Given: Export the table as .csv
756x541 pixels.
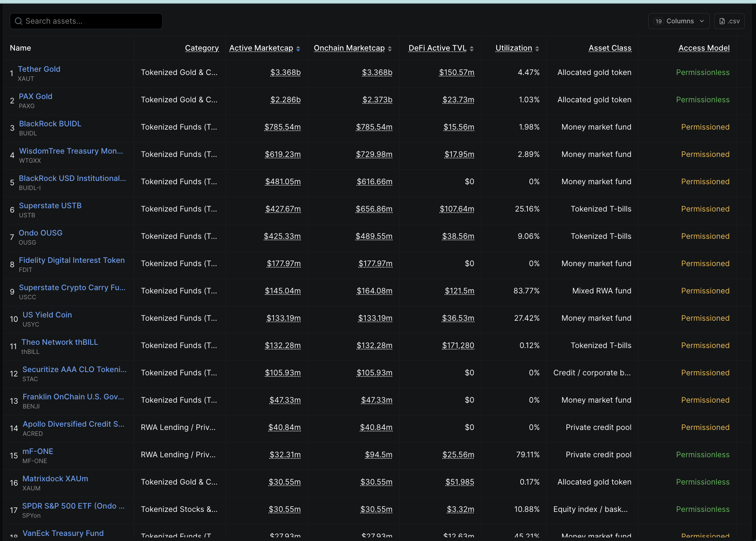Looking at the screenshot, I should tap(729, 21).
